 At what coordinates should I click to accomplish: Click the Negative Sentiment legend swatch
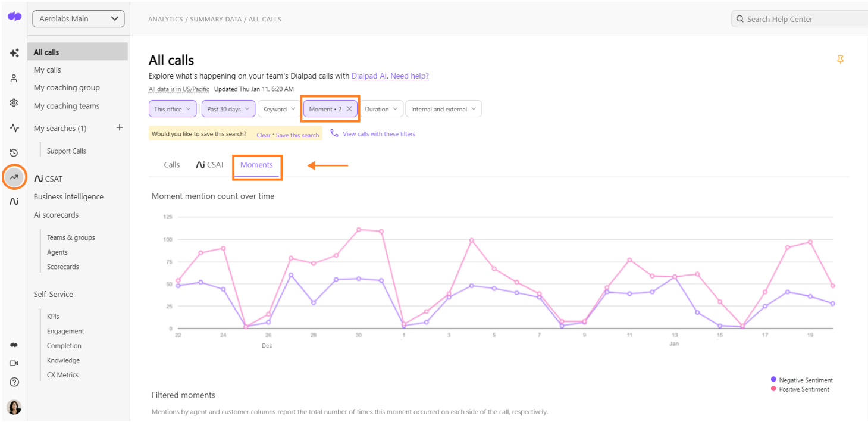tap(773, 380)
